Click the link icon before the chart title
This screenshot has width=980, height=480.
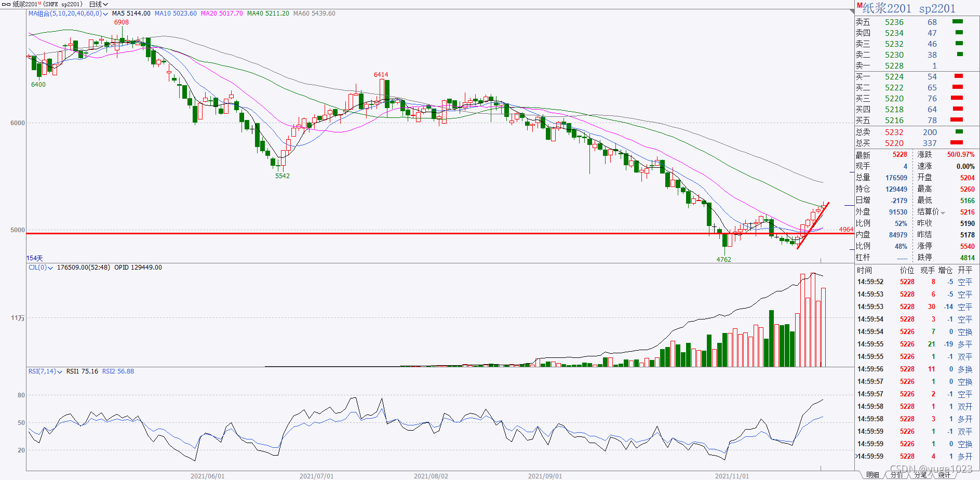click(x=6, y=4)
